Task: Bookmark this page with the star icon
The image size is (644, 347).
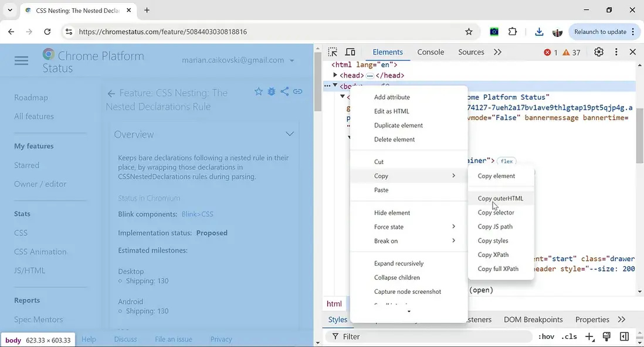Action: pos(469,32)
